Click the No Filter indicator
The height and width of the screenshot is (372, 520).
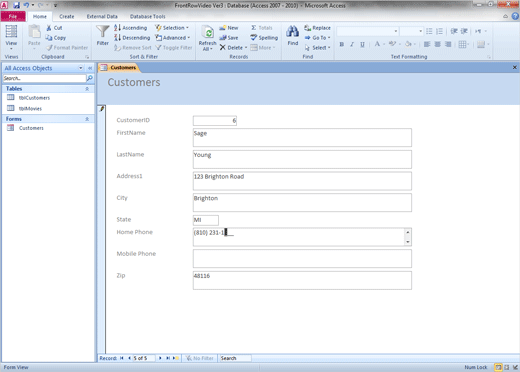point(200,358)
